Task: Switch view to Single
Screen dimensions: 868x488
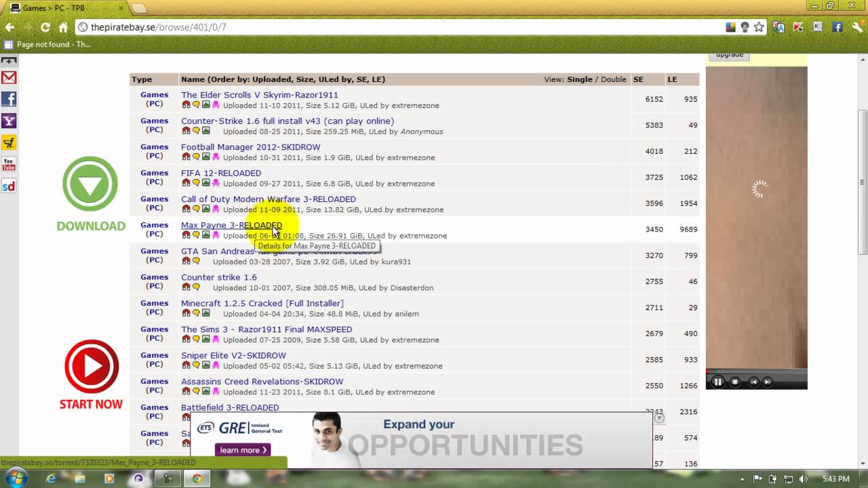Action: click(580, 79)
